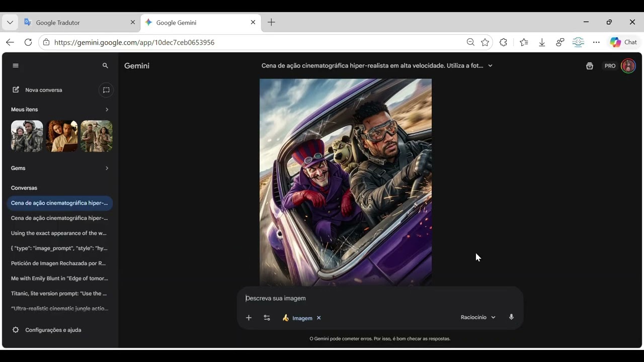
Task: Open the Copilot Chat button
Action: 624,43
